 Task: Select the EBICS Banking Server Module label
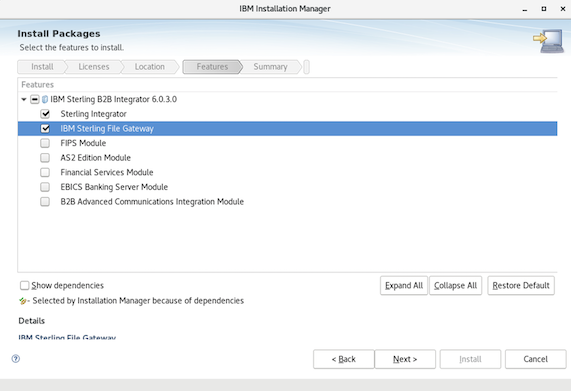pos(114,187)
